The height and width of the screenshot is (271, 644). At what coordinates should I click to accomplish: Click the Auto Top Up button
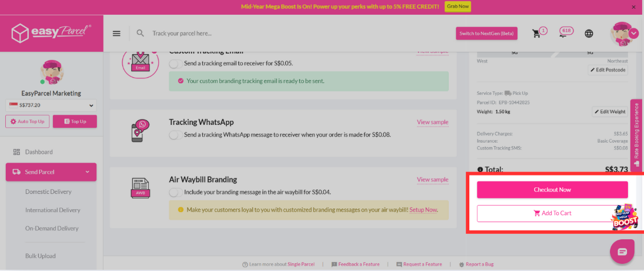click(x=28, y=122)
